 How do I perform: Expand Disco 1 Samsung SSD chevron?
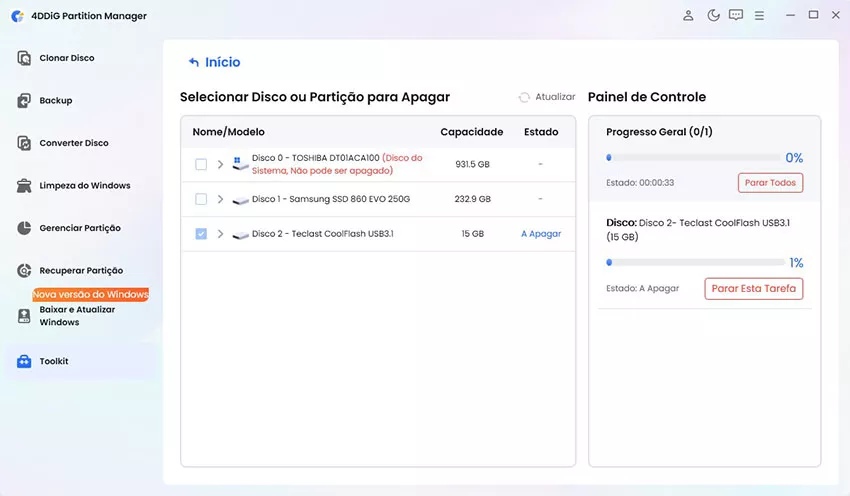[220, 199]
